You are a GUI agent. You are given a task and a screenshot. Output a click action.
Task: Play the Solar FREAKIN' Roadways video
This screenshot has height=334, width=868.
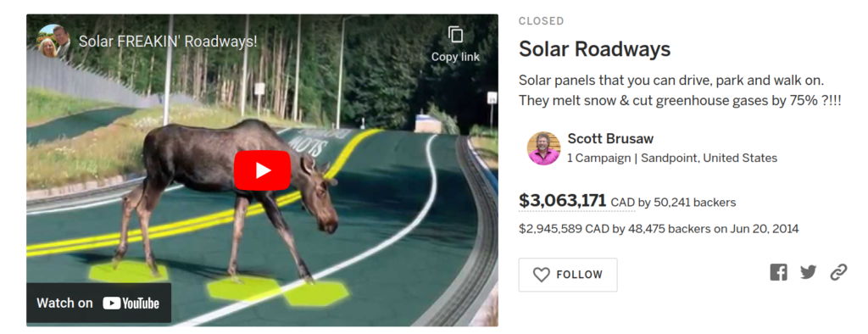pyautogui.click(x=262, y=170)
